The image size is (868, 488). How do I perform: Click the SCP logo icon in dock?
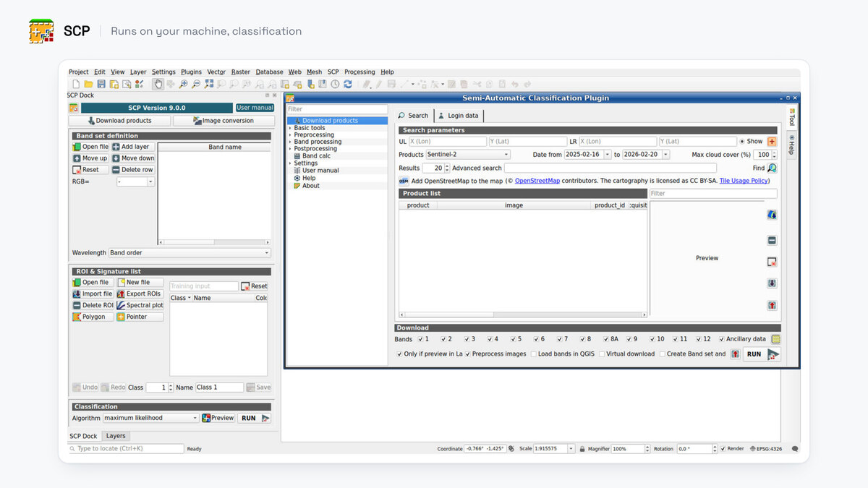click(x=74, y=108)
